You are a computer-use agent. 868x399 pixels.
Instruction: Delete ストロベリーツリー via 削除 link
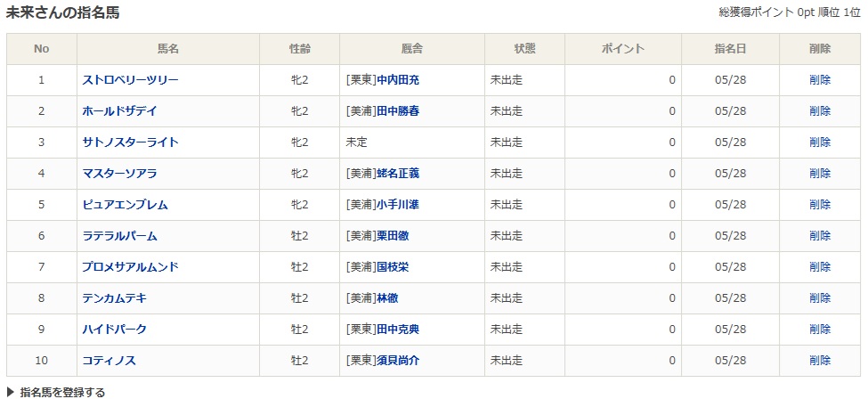820,80
